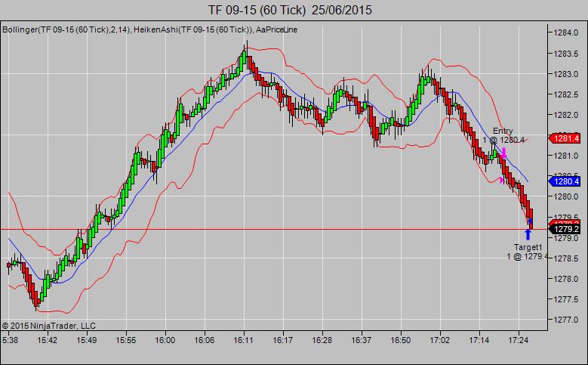Click the 1283.0 price axis label

(x=566, y=74)
